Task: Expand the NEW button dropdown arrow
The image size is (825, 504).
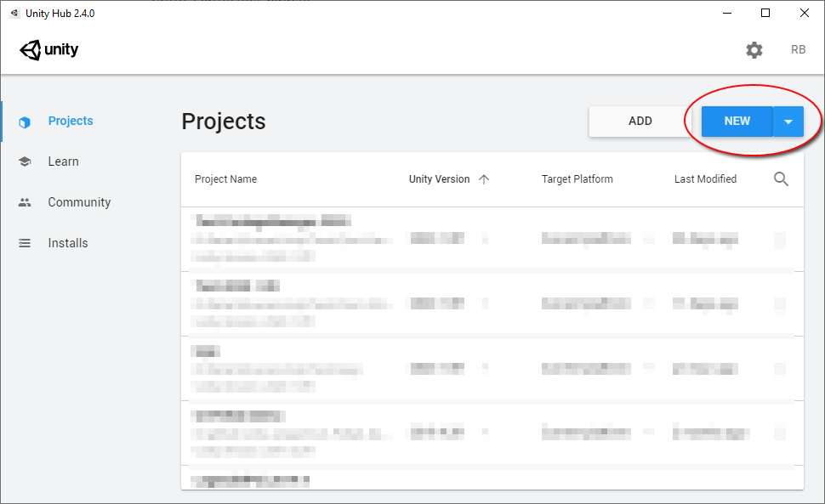Action: [788, 122]
